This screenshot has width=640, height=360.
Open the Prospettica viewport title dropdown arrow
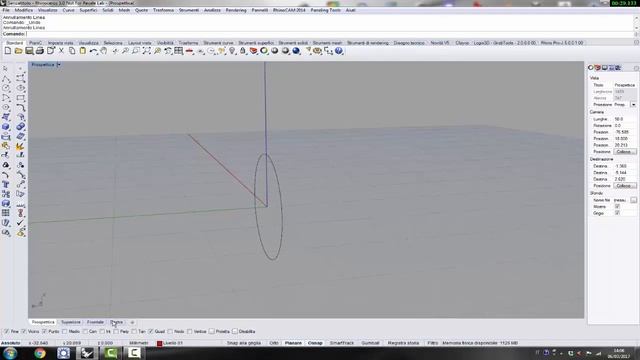[x=59, y=64]
